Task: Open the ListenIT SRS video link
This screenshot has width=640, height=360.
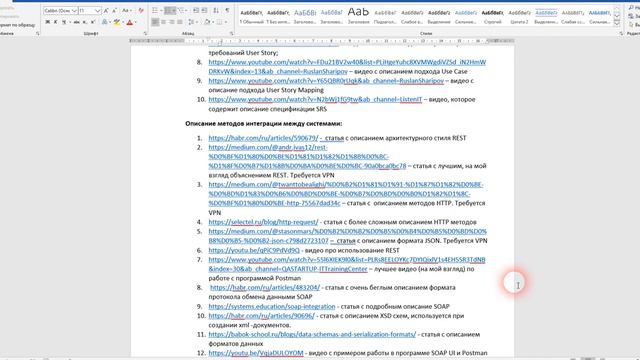Action: (315, 99)
